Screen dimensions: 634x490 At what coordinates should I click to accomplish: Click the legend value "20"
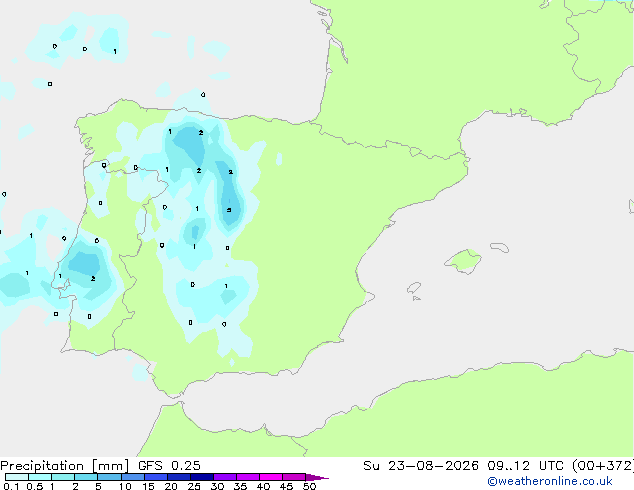coord(171,486)
